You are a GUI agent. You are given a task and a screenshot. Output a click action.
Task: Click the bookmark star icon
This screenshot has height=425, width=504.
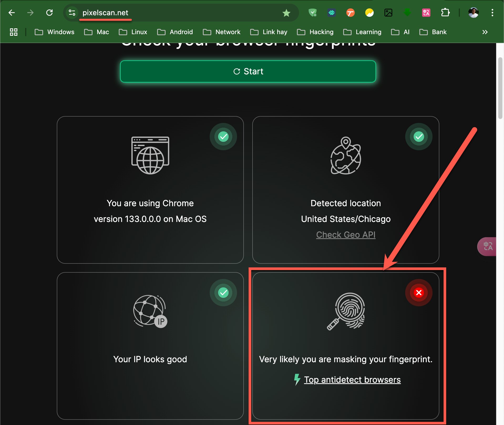point(286,13)
